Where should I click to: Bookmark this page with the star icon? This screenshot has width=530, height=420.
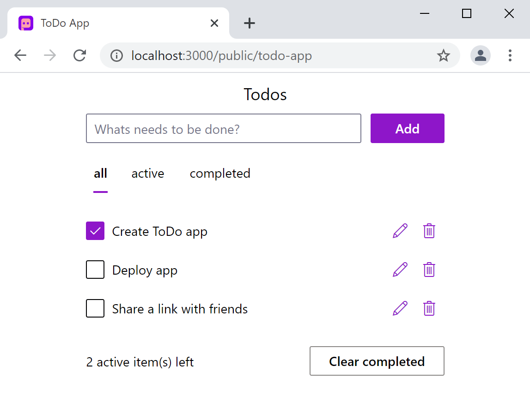(x=443, y=56)
